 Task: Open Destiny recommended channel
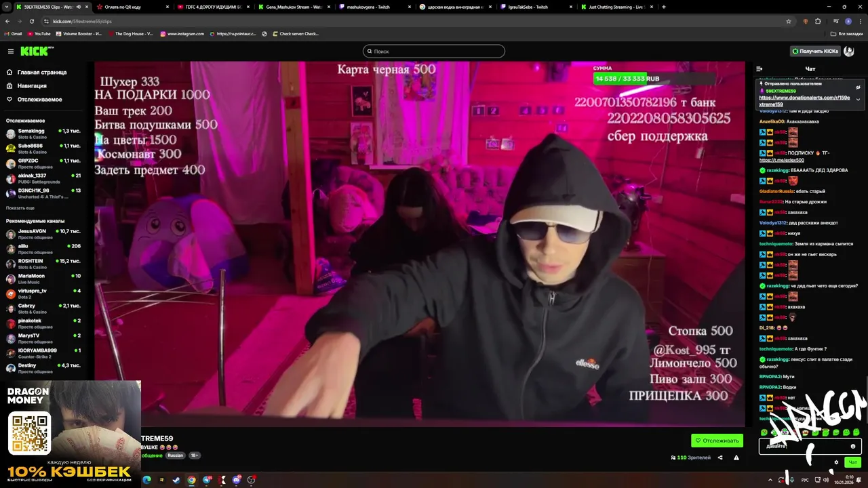[43, 368]
